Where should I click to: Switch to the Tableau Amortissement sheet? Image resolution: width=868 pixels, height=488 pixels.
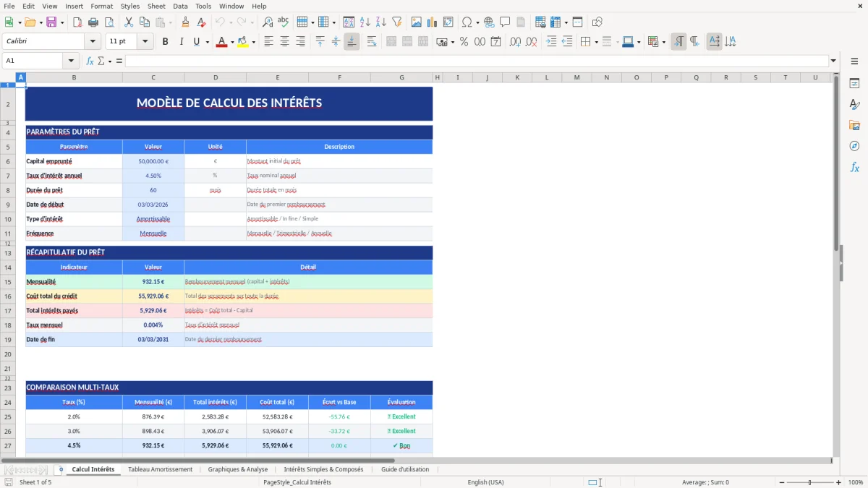[x=161, y=468]
